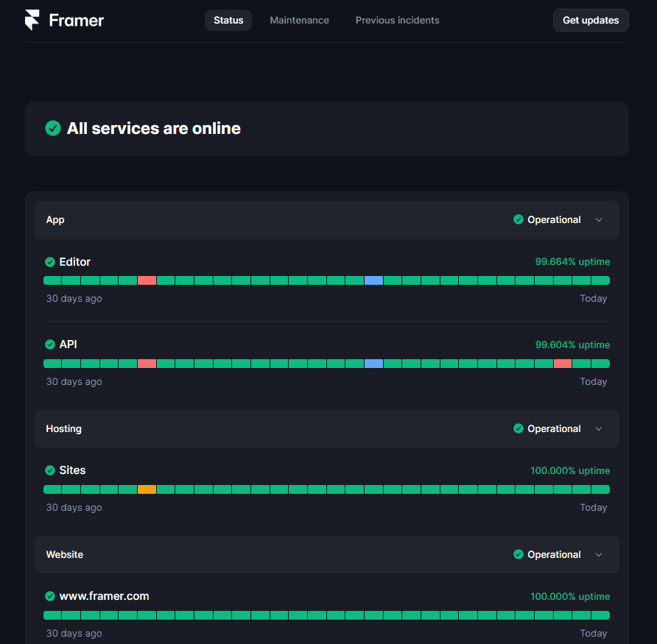Select the orange degraded bar in Sites timeline
This screenshot has width=657, height=644.
click(x=147, y=489)
